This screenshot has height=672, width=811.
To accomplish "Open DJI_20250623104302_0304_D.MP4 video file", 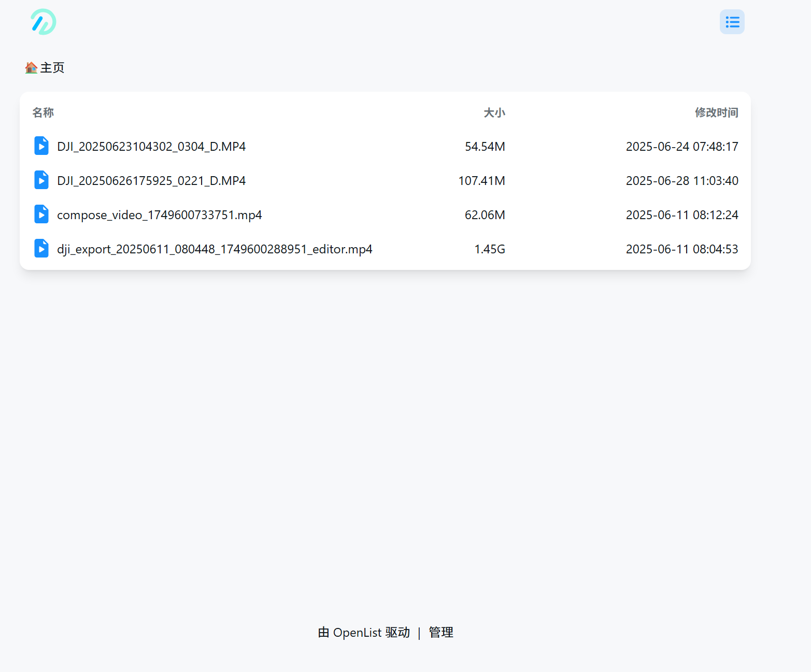I will click(x=151, y=146).
